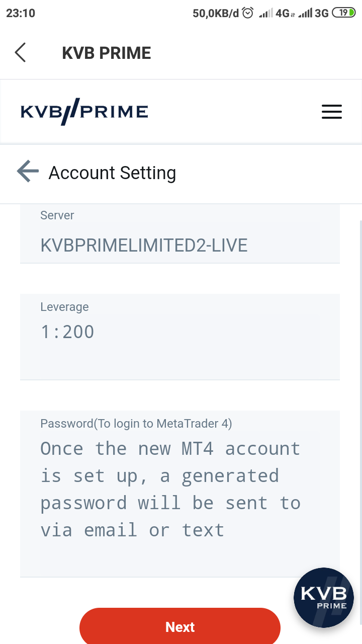
Task: Focus the MetaTrader 4 Password field
Action: point(180,494)
